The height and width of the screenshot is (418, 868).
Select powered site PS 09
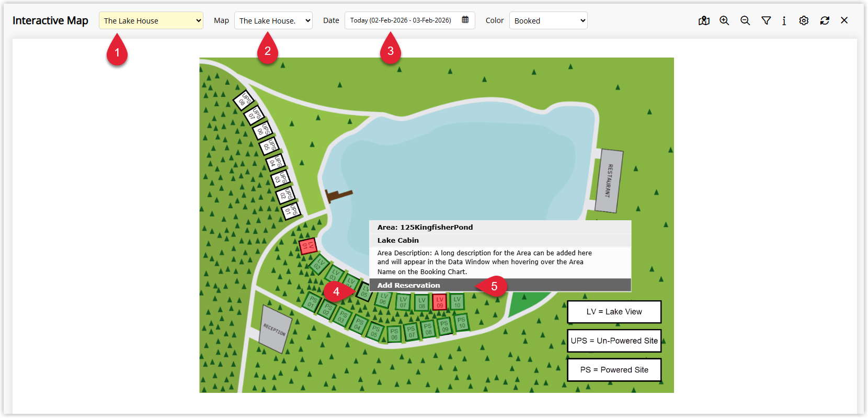coord(444,326)
